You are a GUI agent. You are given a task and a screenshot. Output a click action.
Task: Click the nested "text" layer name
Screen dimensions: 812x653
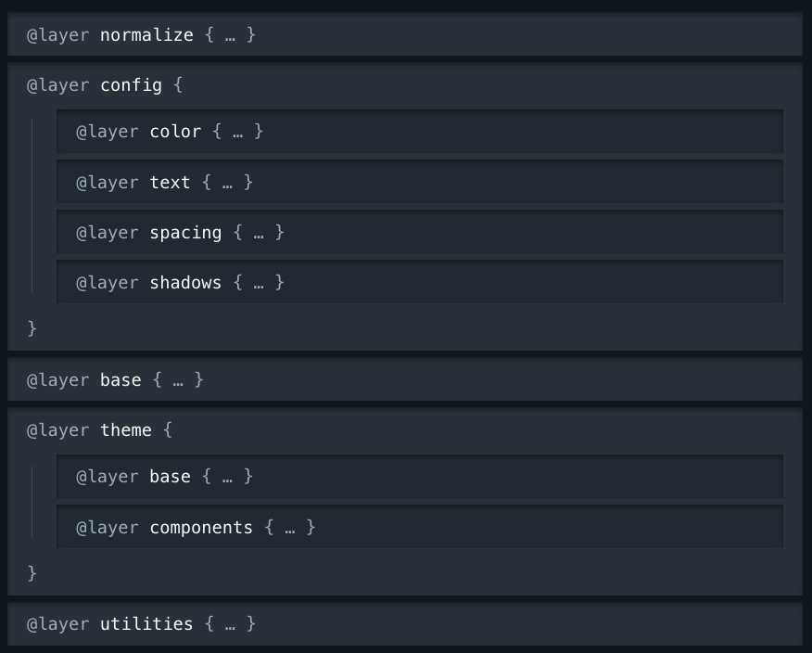(x=170, y=183)
